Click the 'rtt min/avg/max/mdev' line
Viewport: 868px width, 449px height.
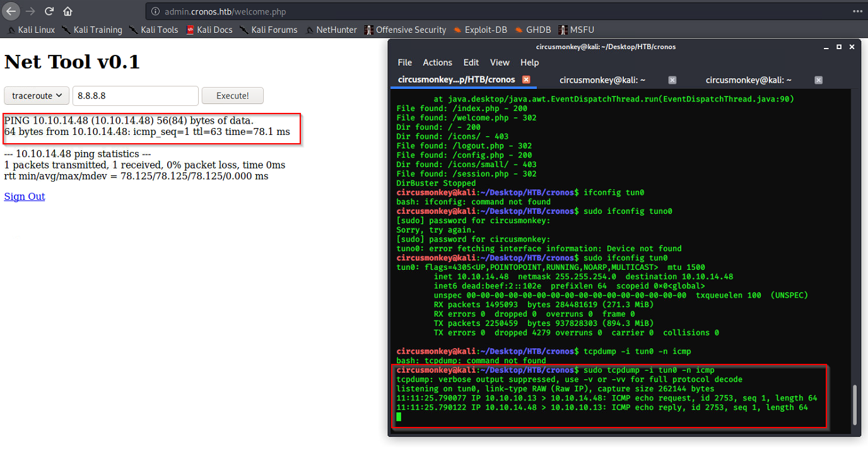(136, 176)
